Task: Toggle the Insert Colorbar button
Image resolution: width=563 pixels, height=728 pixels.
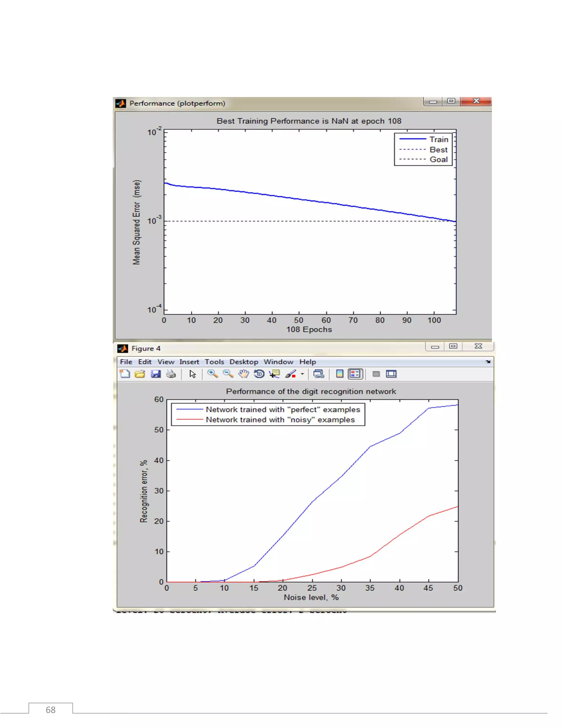Action: point(340,374)
